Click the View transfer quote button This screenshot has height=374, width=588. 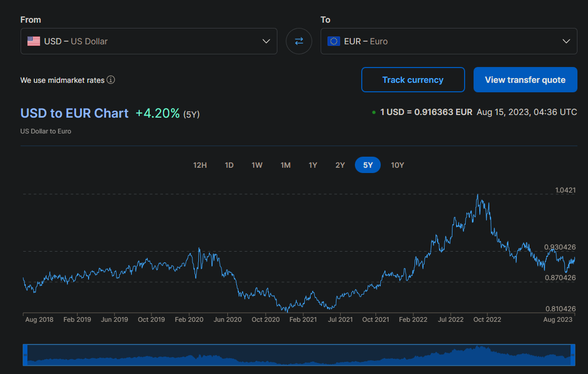pos(525,80)
